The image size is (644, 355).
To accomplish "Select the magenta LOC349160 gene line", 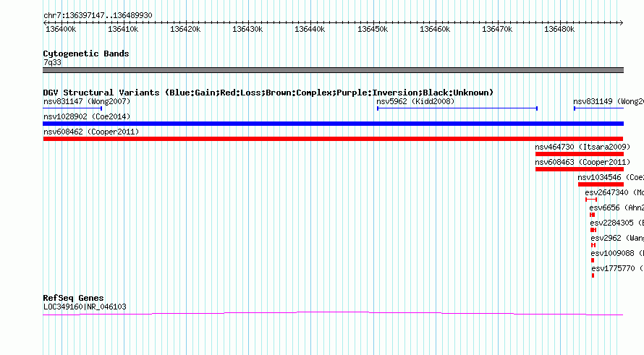I will pyautogui.click(x=333, y=314).
